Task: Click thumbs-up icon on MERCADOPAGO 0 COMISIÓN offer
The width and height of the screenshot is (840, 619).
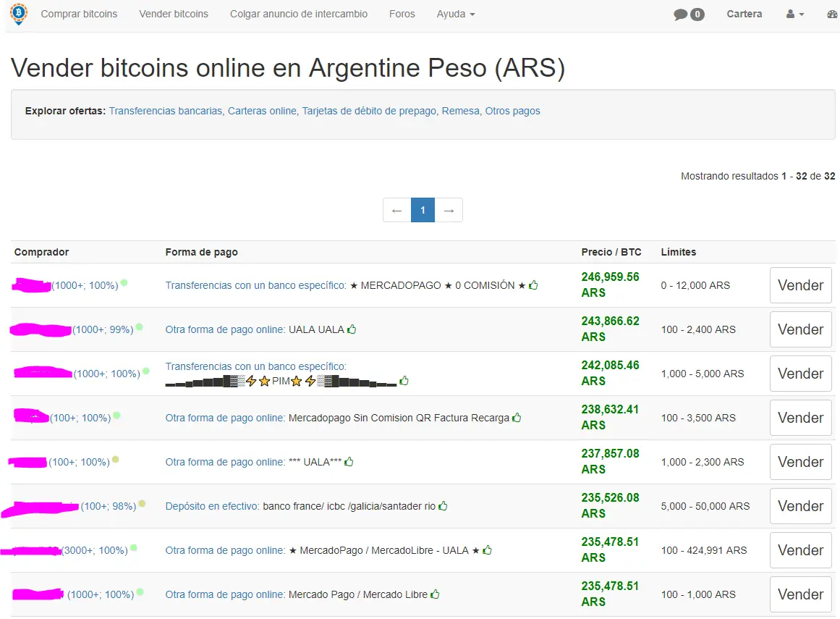Action: point(533,285)
